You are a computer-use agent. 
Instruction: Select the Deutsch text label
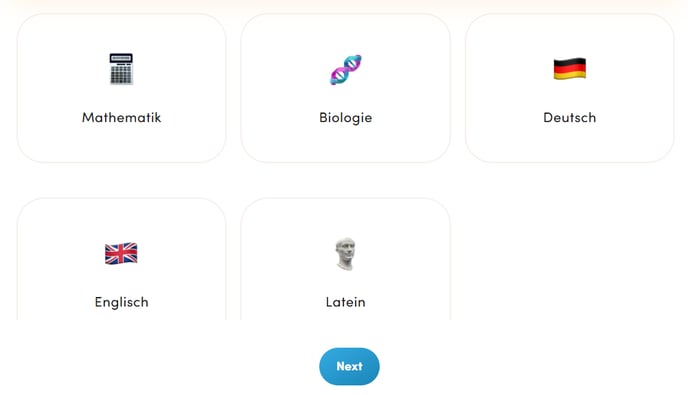click(x=570, y=118)
